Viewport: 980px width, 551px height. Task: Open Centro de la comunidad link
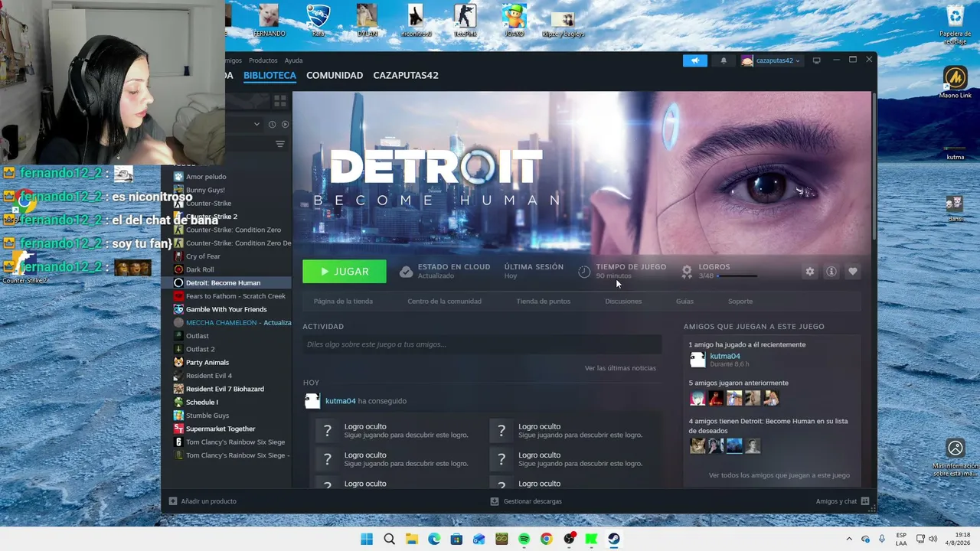point(444,302)
